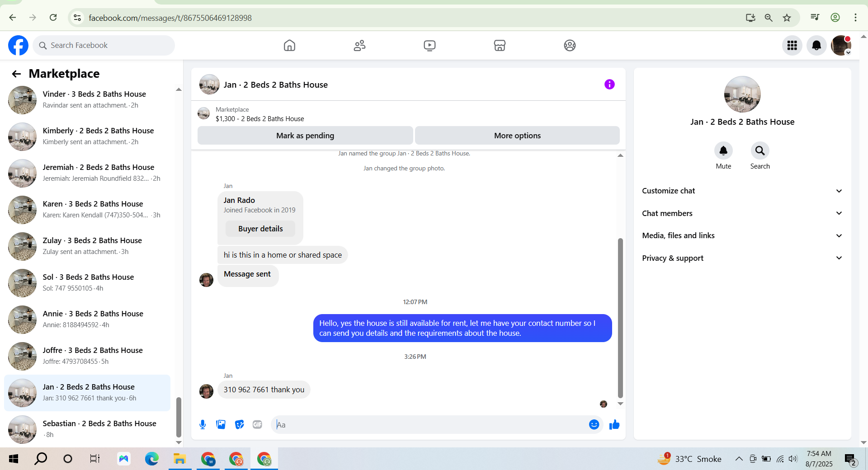Go to Facebook Home feed icon
Viewport: 868px width, 470px height.
(x=289, y=45)
